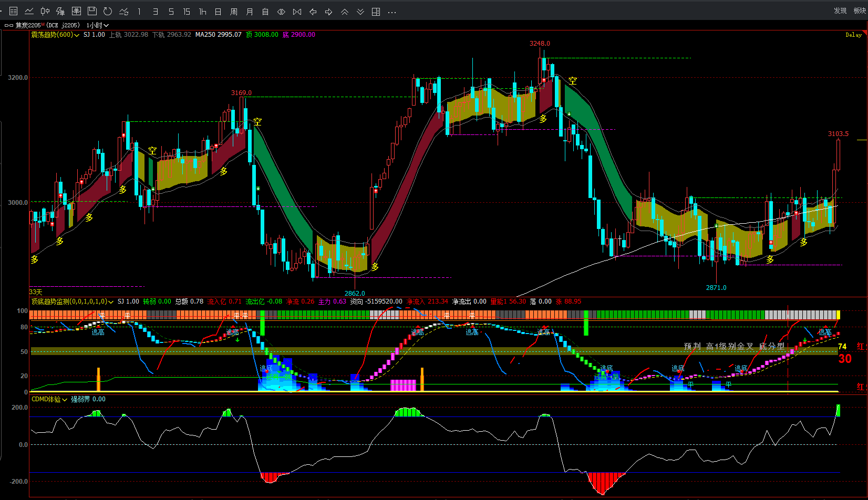Click the 焦炭2205 contract name
Image resolution: width=868 pixels, height=500 pixels.
click(28, 25)
